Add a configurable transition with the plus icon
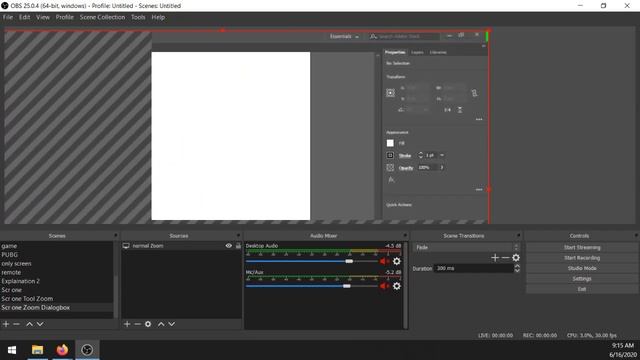Viewport: 640px width, 360px height. [x=495, y=258]
